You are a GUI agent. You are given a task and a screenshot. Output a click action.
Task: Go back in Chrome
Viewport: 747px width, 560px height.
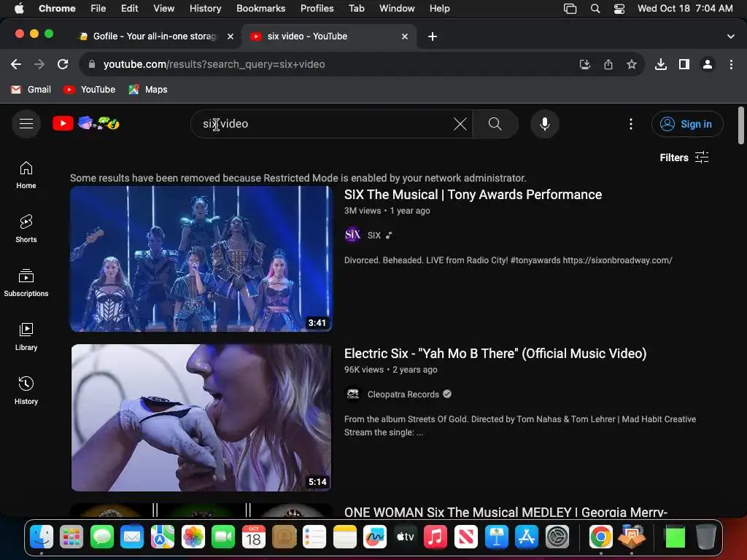point(16,64)
